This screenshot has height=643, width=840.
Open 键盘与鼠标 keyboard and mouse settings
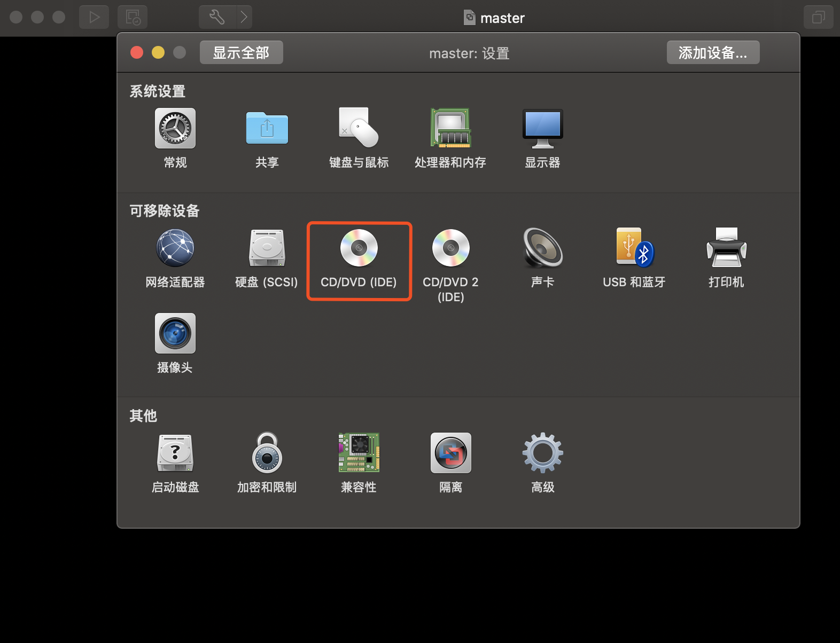(x=359, y=128)
